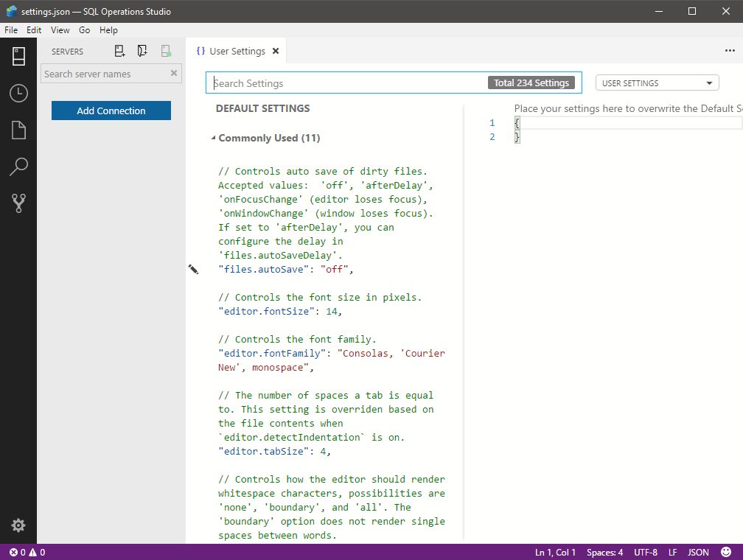Click the "editor.fontSize": 14 setting line

(x=280, y=311)
